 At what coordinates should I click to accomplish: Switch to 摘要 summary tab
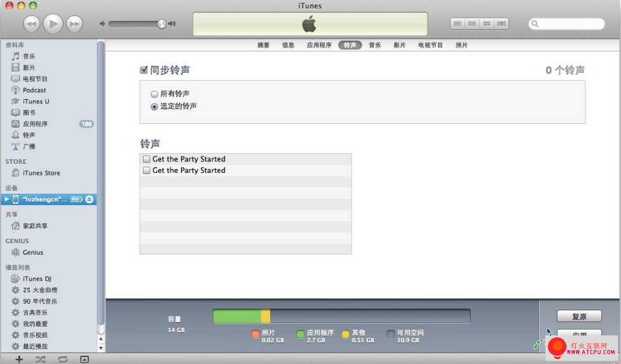[263, 45]
